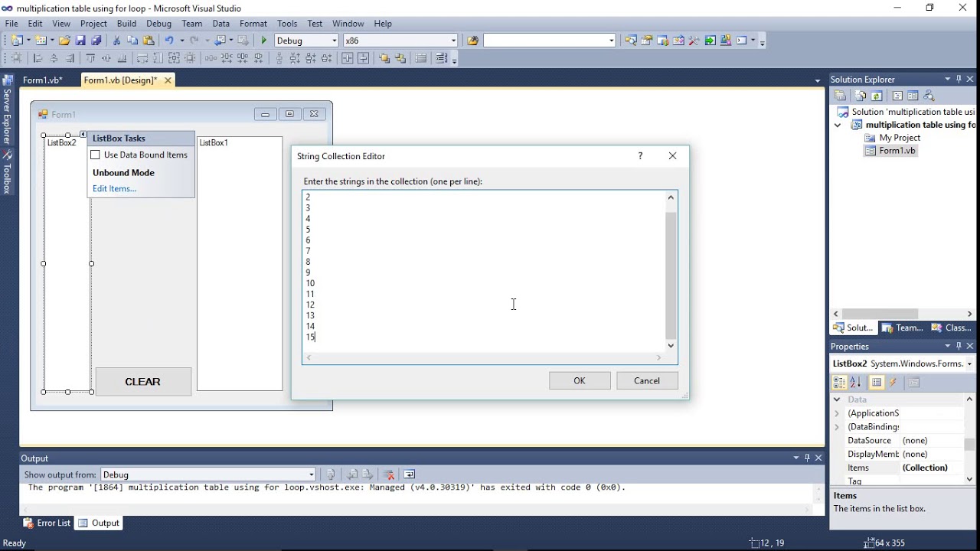Open Server Explorer from the side strip
Image resolution: width=980 pixels, height=551 pixels.
(x=7, y=111)
